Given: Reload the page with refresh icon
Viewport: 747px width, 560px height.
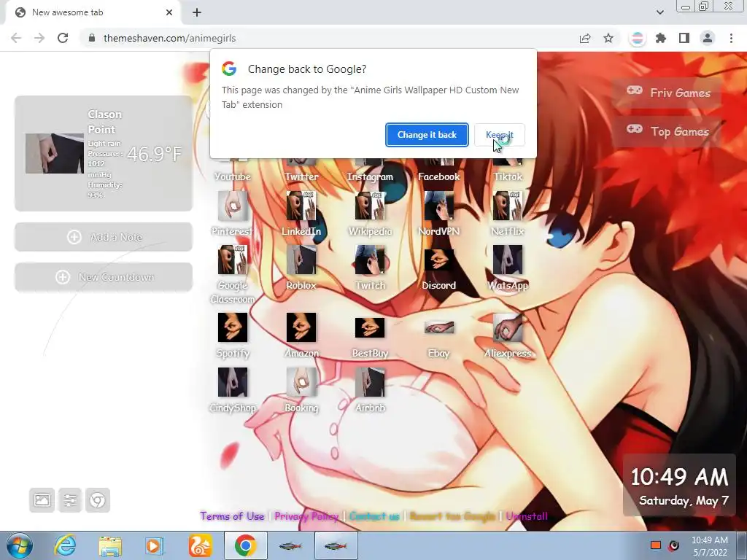Looking at the screenshot, I should point(63,38).
